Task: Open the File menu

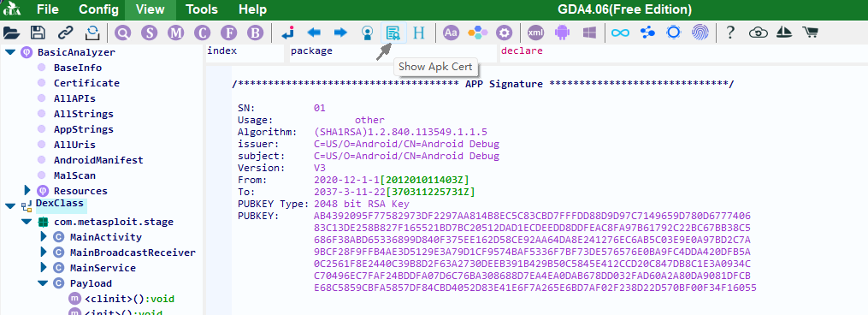Action: point(48,9)
